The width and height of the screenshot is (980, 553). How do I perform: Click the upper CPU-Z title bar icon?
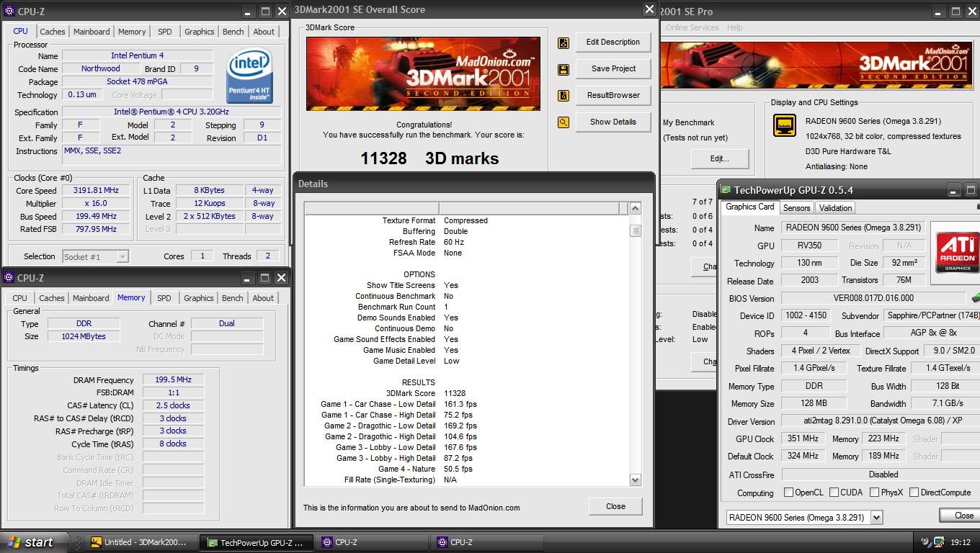[9, 12]
